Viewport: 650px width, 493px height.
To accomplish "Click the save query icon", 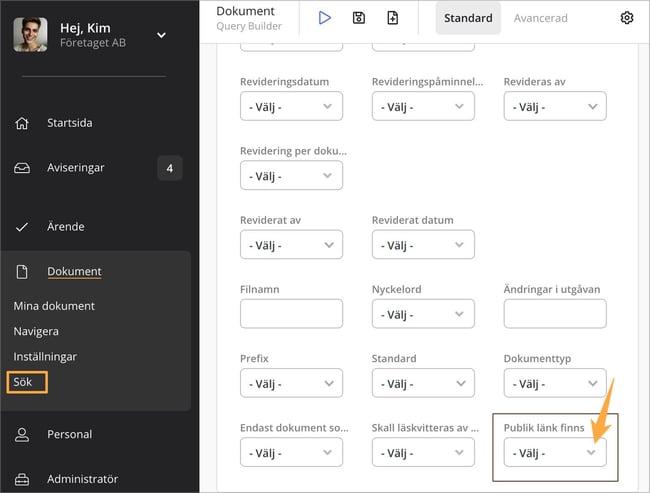I will pyautogui.click(x=359, y=18).
